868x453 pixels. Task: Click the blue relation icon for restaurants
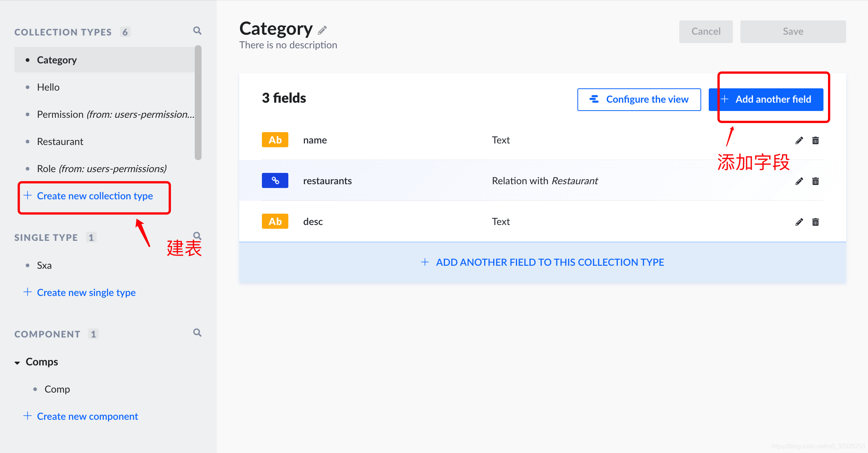pyautogui.click(x=275, y=180)
